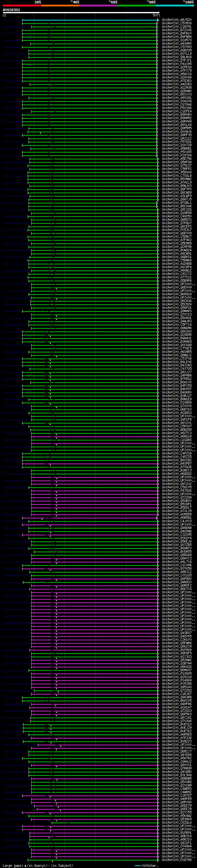Select the UniRef100_A5E756 label
This screenshot has width=197, height=868.
177,159
